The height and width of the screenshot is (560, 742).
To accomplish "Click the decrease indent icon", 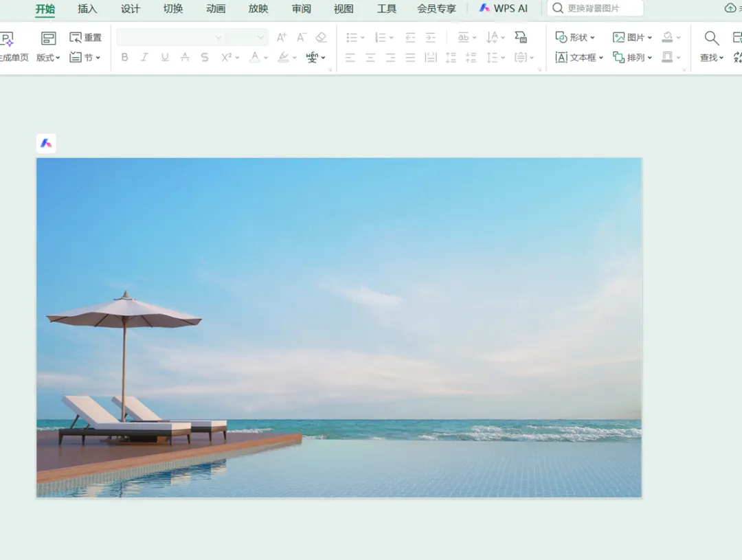I will 410,37.
